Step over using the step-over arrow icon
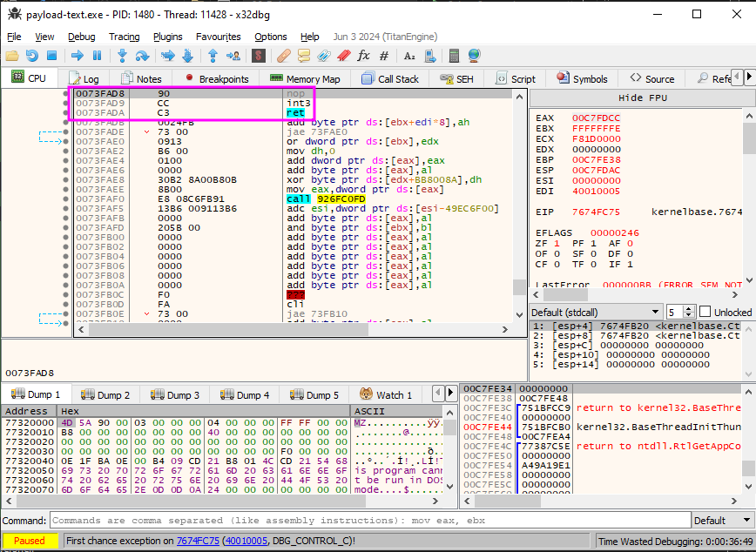Image resolution: width=756 pixels, height=552 pixels. tap(142, 55)
